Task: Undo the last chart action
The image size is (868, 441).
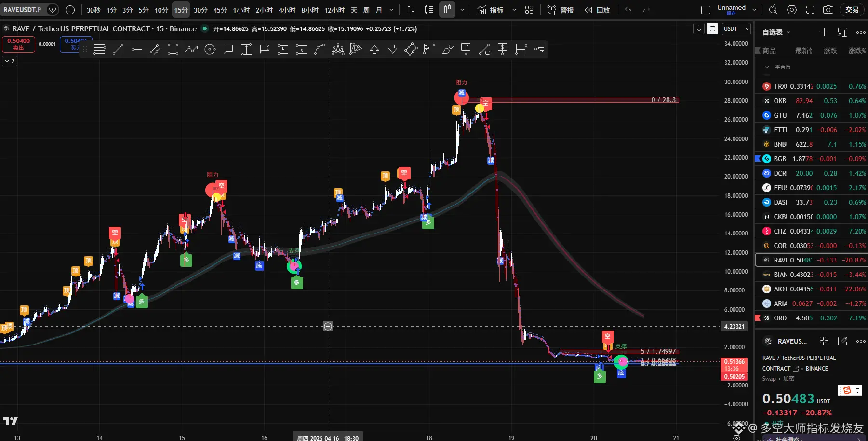Action: tap(628, 10)
